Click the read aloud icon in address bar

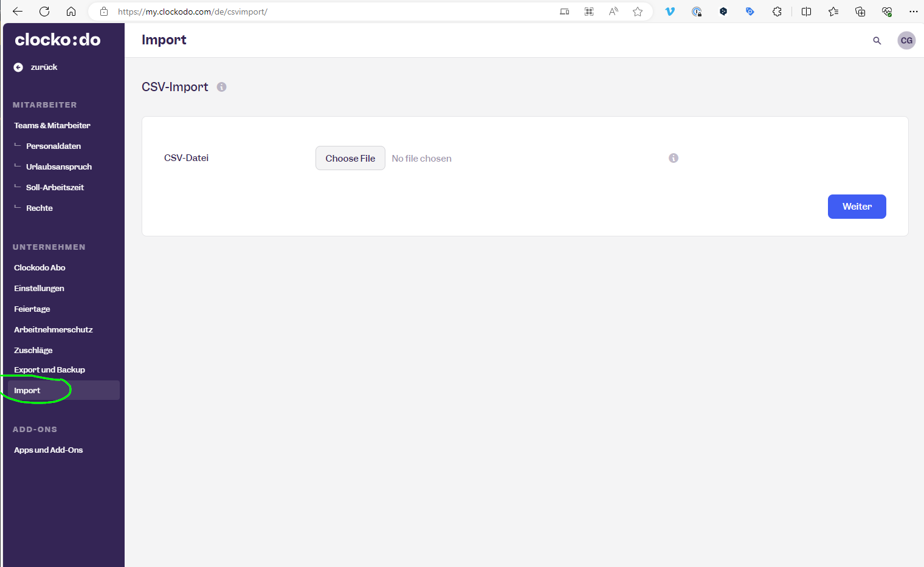[613, 12]
